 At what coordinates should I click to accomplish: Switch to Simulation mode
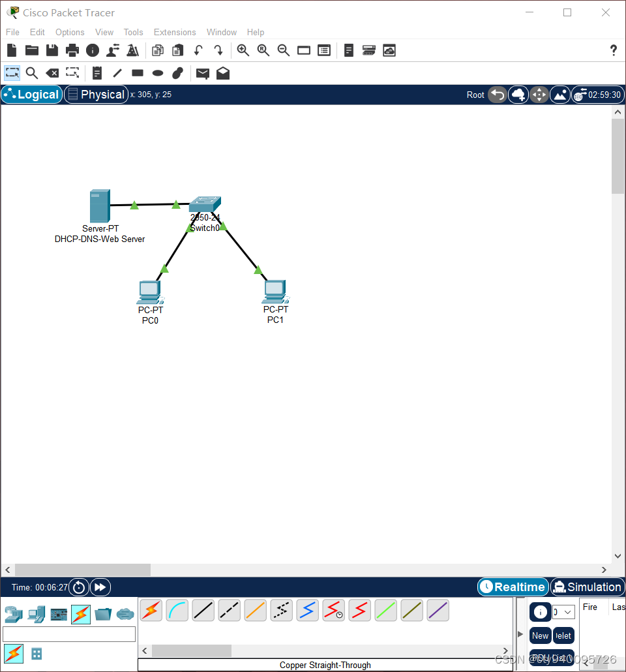[588, 587]
